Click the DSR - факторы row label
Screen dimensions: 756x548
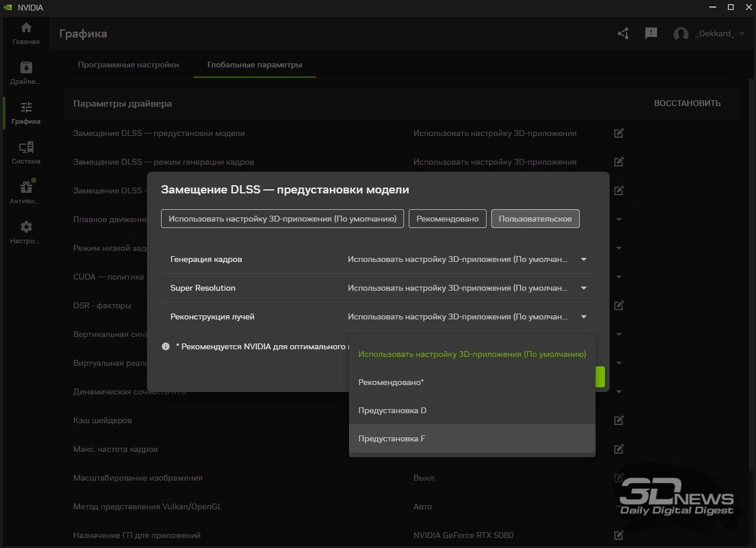[102, 305]
